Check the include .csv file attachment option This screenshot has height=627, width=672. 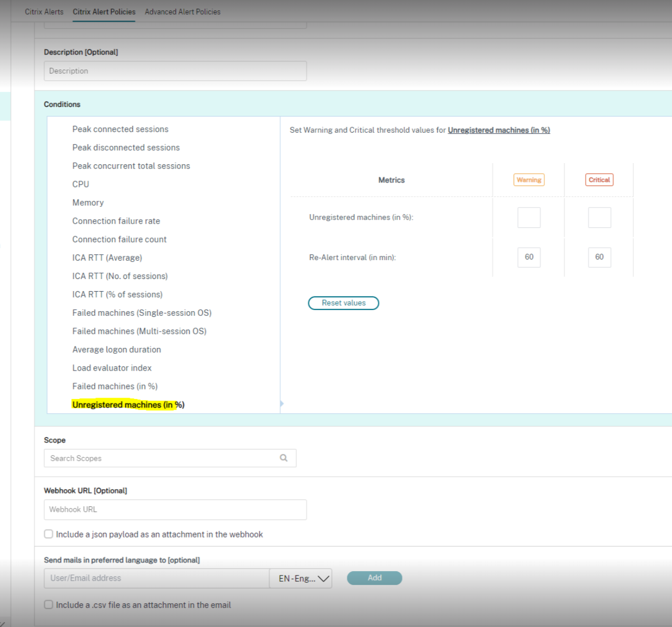click(x=48, y=605)
